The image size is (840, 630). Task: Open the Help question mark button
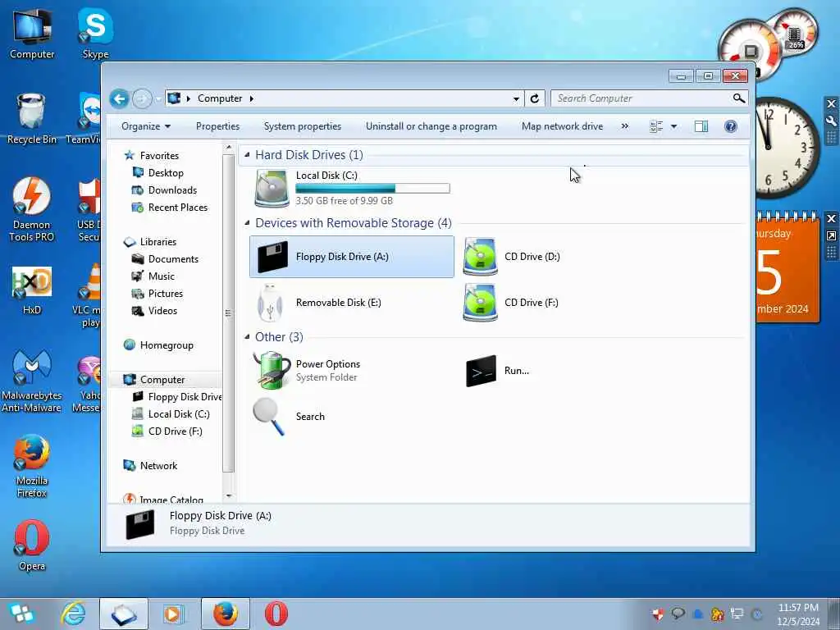pos(731,126)
